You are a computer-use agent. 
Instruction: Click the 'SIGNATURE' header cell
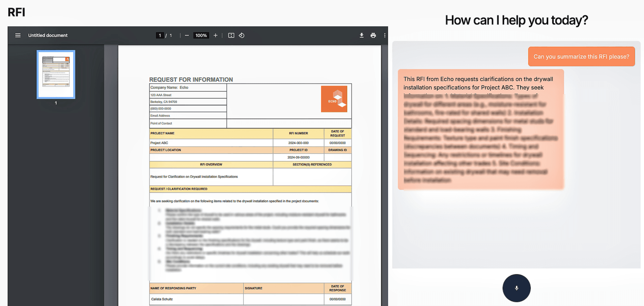(284, 288)
